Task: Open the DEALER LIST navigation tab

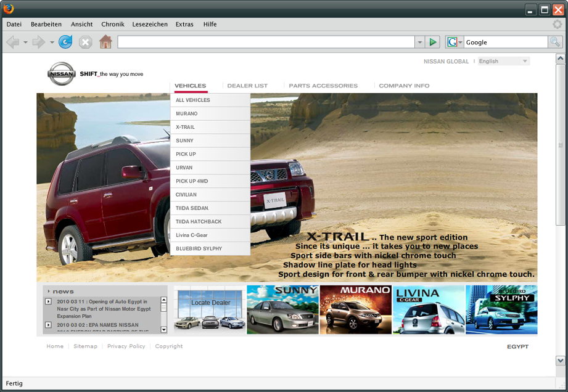Action: [247, 86]
